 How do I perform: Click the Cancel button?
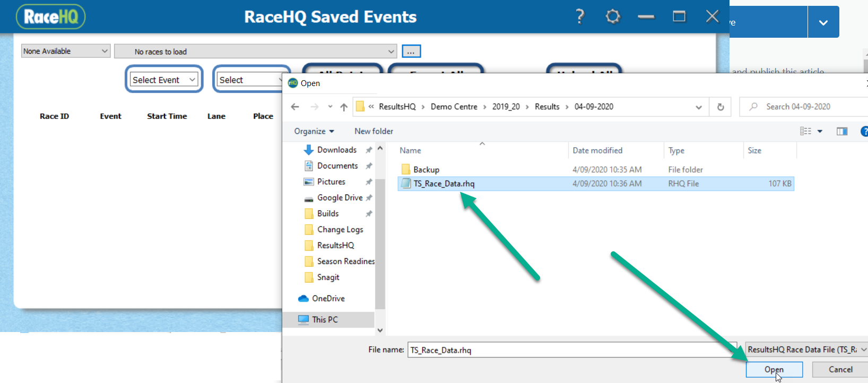[840, 369]
